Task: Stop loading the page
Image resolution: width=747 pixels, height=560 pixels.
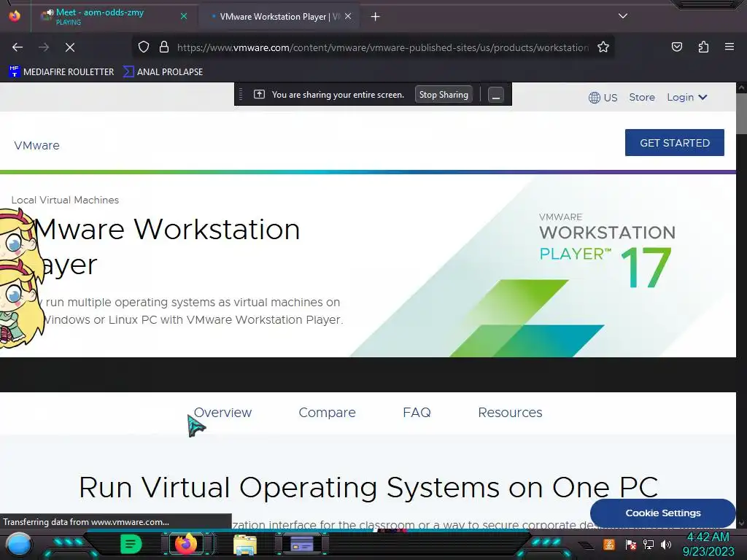Action: click(x=69, y=47)
